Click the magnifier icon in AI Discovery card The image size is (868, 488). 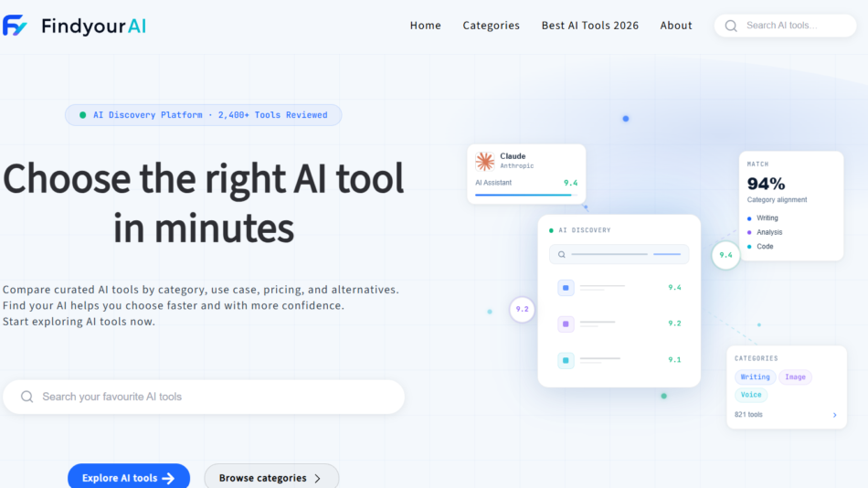point(561,255)
